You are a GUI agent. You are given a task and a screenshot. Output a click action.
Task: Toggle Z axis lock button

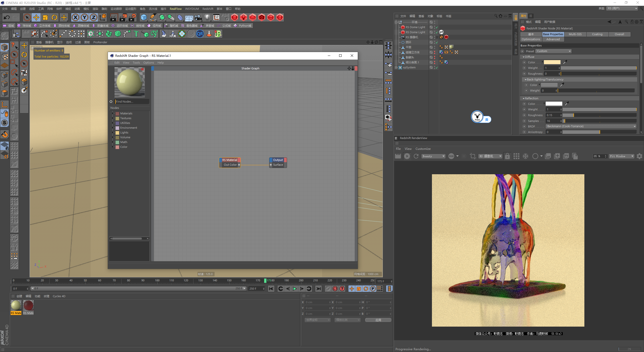click(94, 17)
